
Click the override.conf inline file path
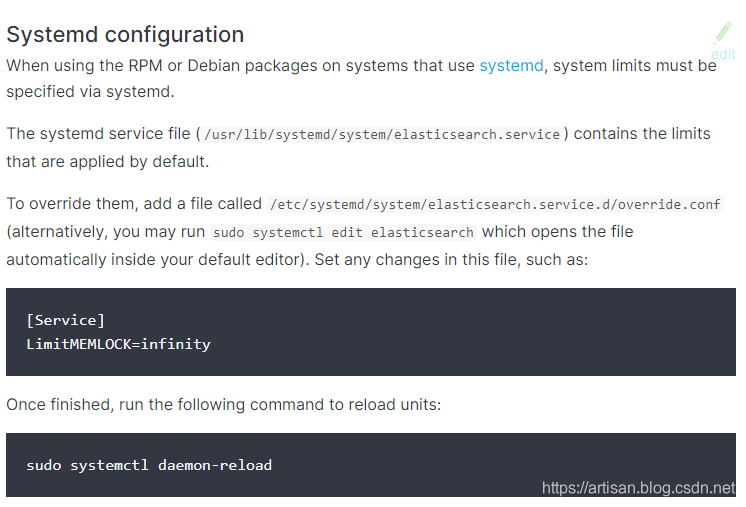[494, 204]
